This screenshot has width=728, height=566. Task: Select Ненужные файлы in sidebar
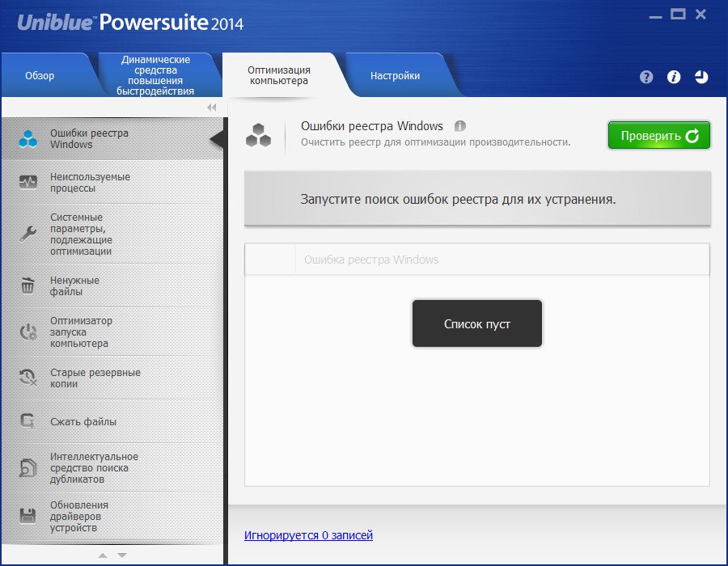point(112,285)
